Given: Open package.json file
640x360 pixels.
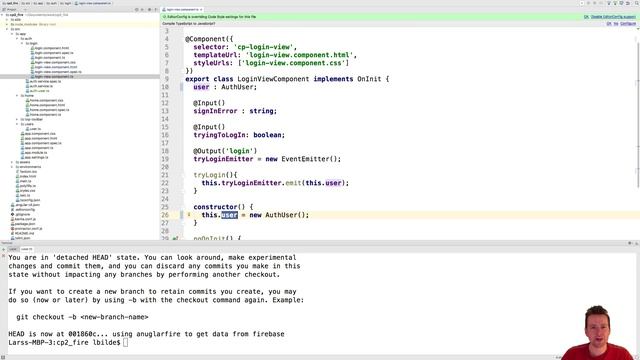Looking at the screenshot, I should [23, 224].
